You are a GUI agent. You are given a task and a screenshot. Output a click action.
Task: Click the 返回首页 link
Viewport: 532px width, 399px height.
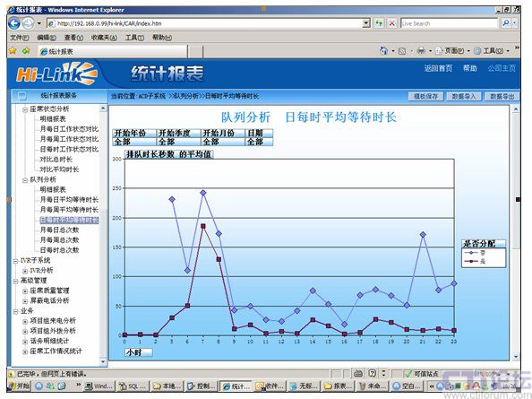click(438, 68)
